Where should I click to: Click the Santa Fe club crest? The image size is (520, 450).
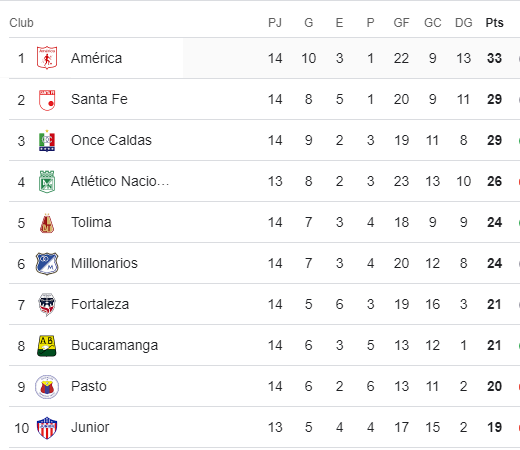coord(47,100)
